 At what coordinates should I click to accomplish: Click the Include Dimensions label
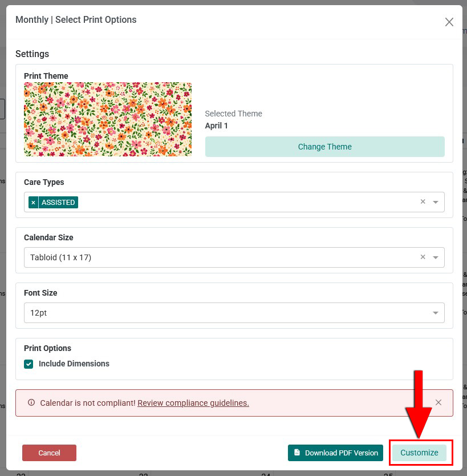74,364
